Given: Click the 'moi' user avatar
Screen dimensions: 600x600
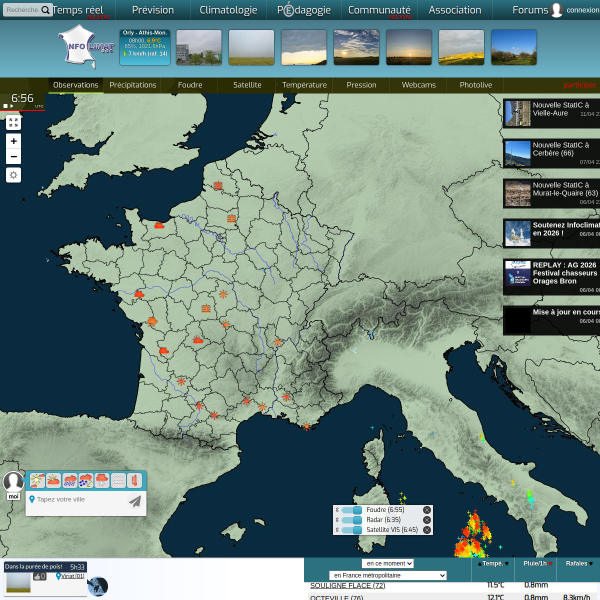Looking at the screenshot, I should [x=13, y=482].
